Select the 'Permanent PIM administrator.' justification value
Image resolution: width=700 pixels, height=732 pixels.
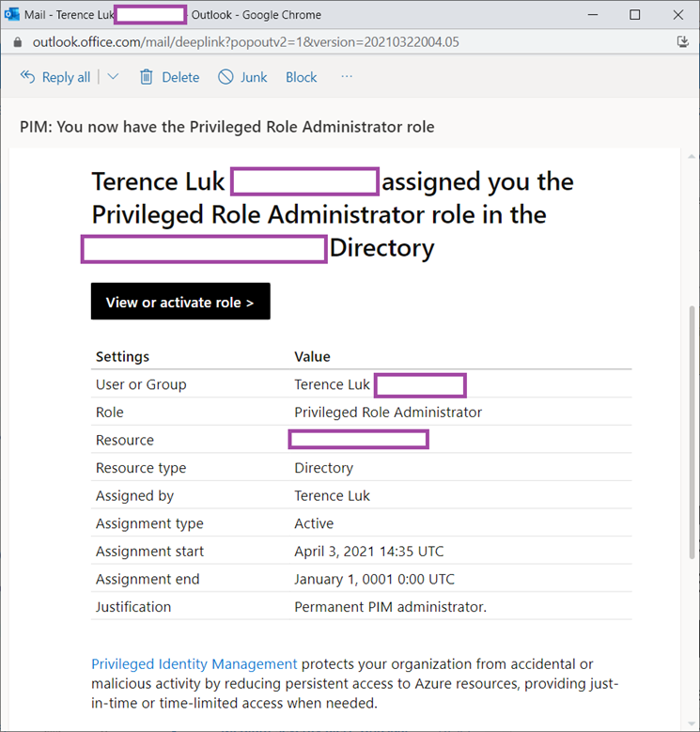pos(390,607)
